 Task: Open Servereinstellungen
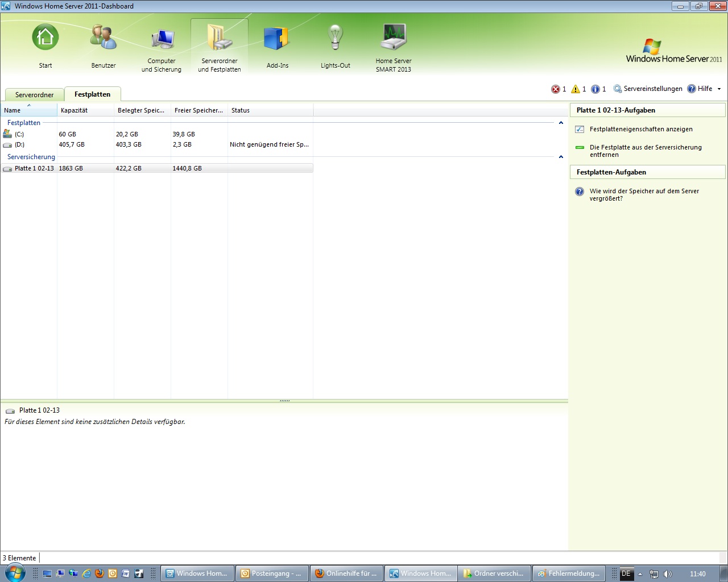point(648,89)
